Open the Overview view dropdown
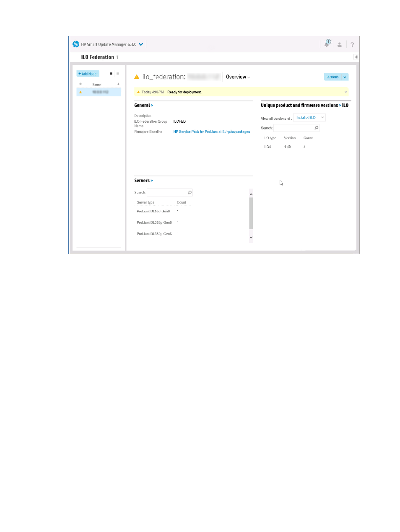This screenshot has width=400, height=532. pos(238,77)
